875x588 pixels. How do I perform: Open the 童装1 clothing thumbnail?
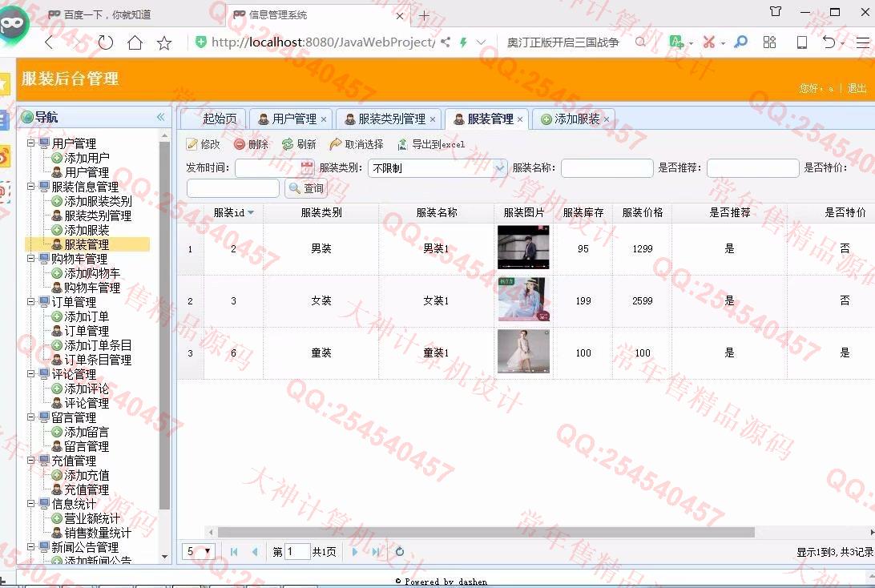[x=523, y=352]
